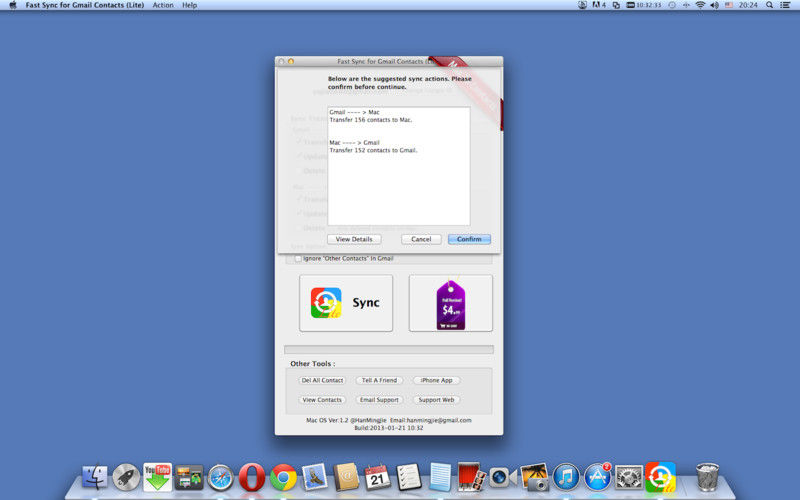This screenshot has height=500, width=800.
Task: Open Fast Sync for Gmail Contacts menu
Action: [x=85, y=5]
